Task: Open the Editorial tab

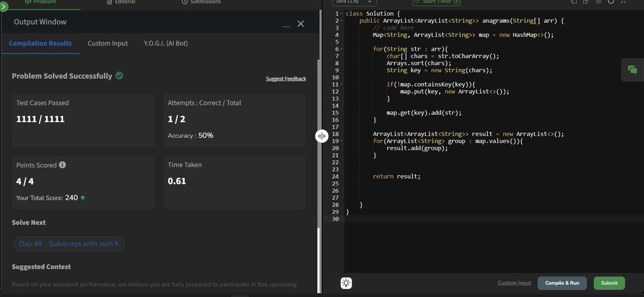Action: (x=121, y=2)
